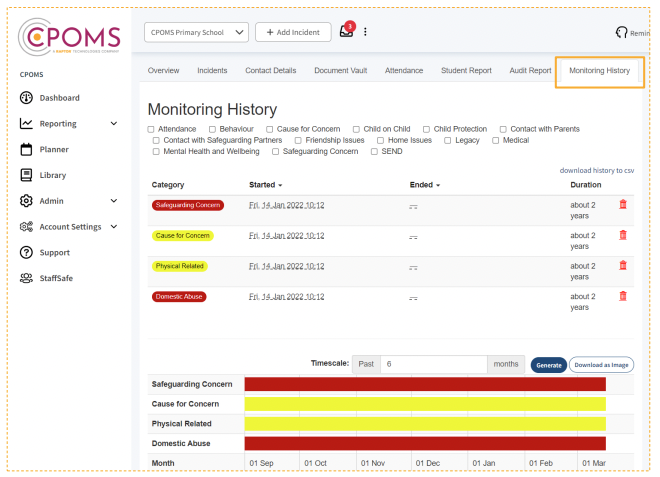Image resolution: width=660 pixels, height=477 pixels.
Task: Click the headset Reminders icon
Action: point(621,32)
